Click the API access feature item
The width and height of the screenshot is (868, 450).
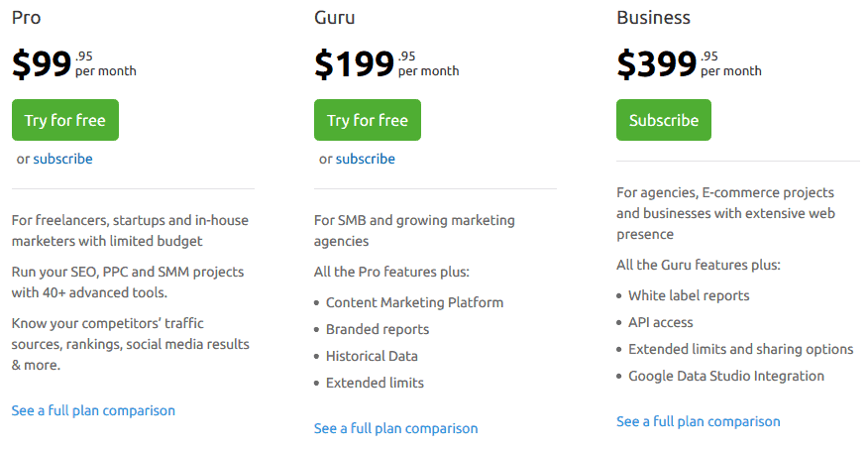pyautogui.click(x=660, y=322)
